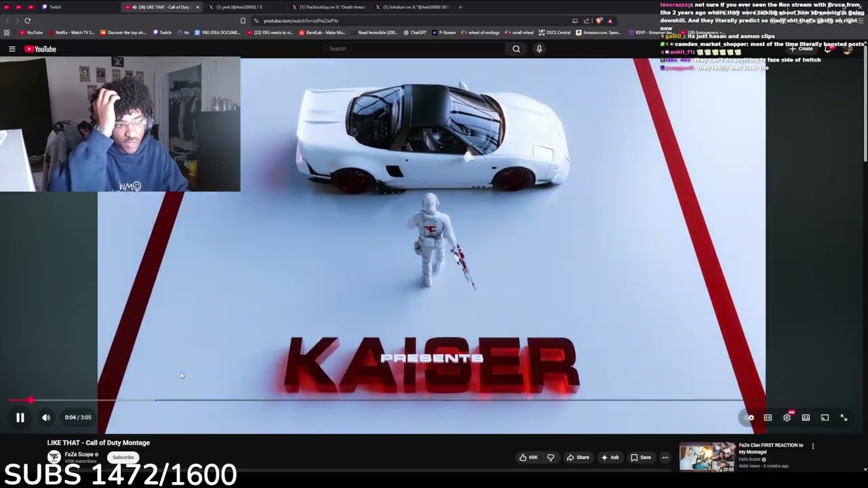This screenshot has width=868, height=488.
Task: Submit search with magnifier button
Action: pos(516,49)
